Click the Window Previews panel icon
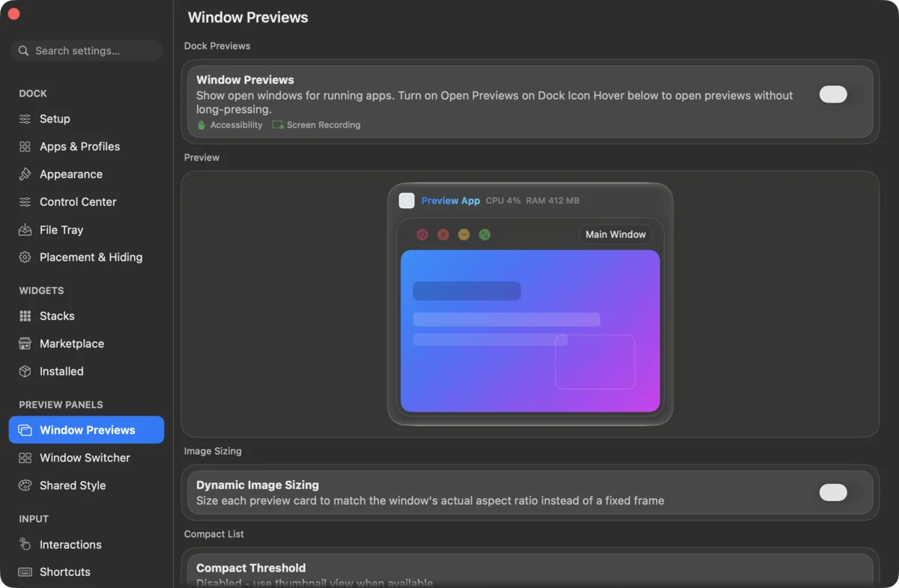 [x=25, y=430]
